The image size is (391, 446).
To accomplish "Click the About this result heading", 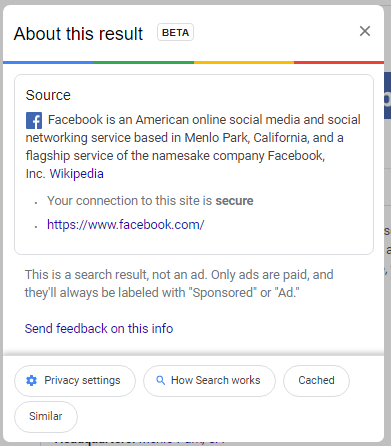I will [78, 34].
